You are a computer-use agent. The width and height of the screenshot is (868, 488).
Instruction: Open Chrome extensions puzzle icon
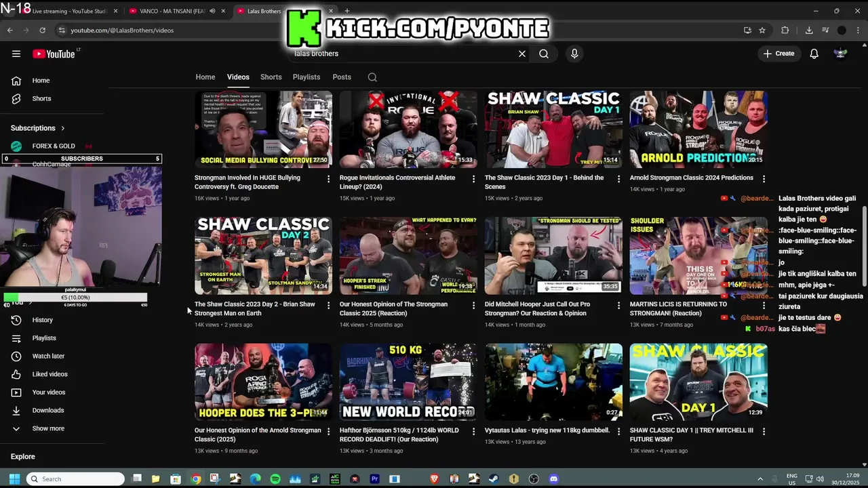click(x=785, y=30)
